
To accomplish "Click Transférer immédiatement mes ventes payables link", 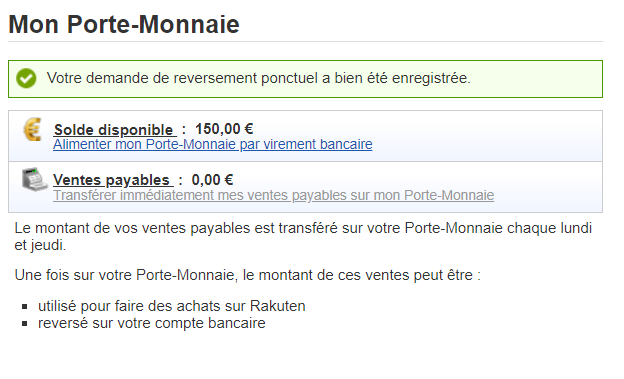I will click(x=273, y=195).
